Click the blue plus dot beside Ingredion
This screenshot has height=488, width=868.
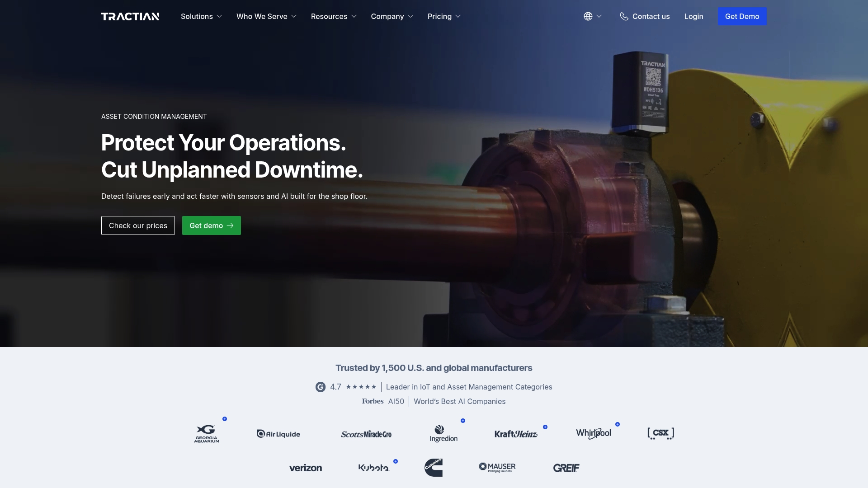tap(463, 421)
